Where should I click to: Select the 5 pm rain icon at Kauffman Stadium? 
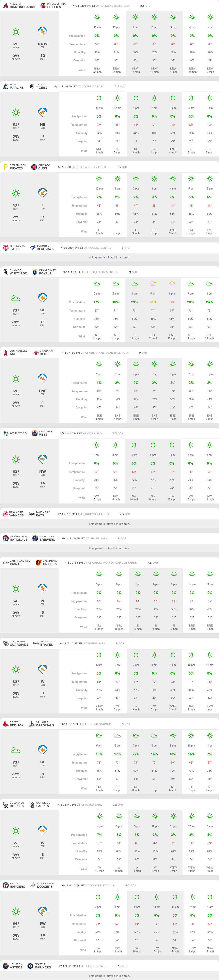(153, 283)
